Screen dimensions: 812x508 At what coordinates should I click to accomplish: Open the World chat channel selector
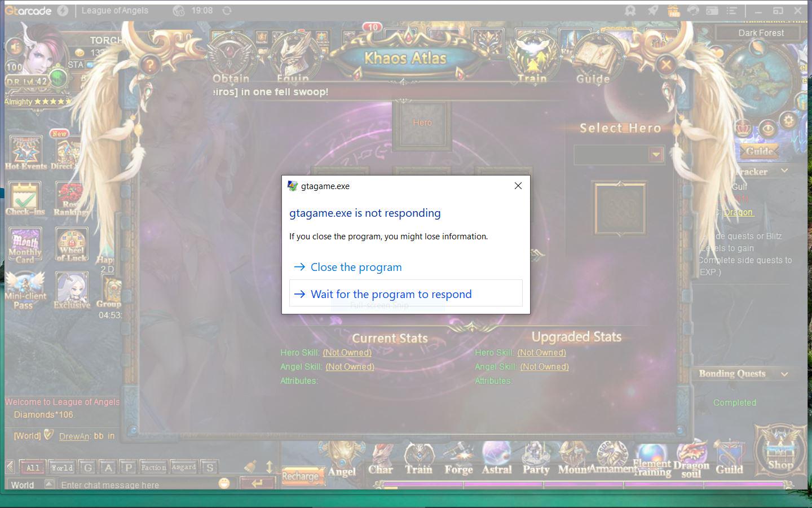32,484
